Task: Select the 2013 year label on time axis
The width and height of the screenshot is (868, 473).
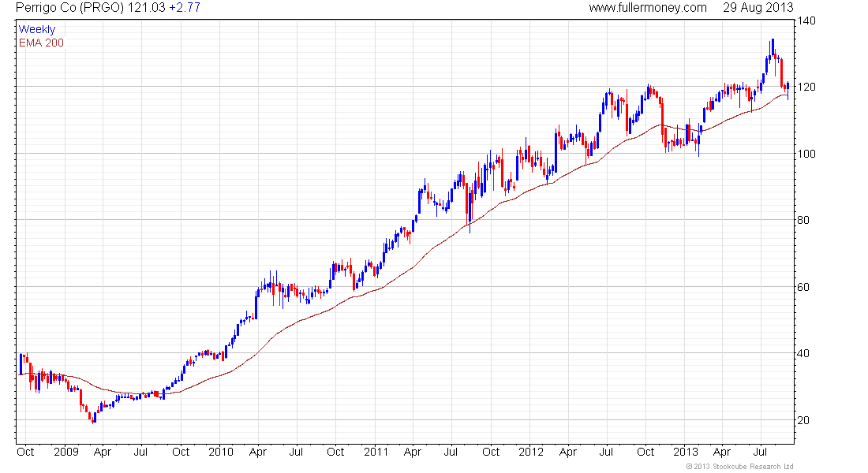Action: click(685, 452)
